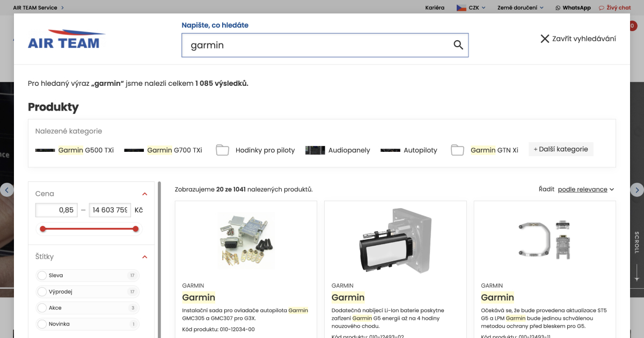Click the Akce count badge 3

(133, 308)
